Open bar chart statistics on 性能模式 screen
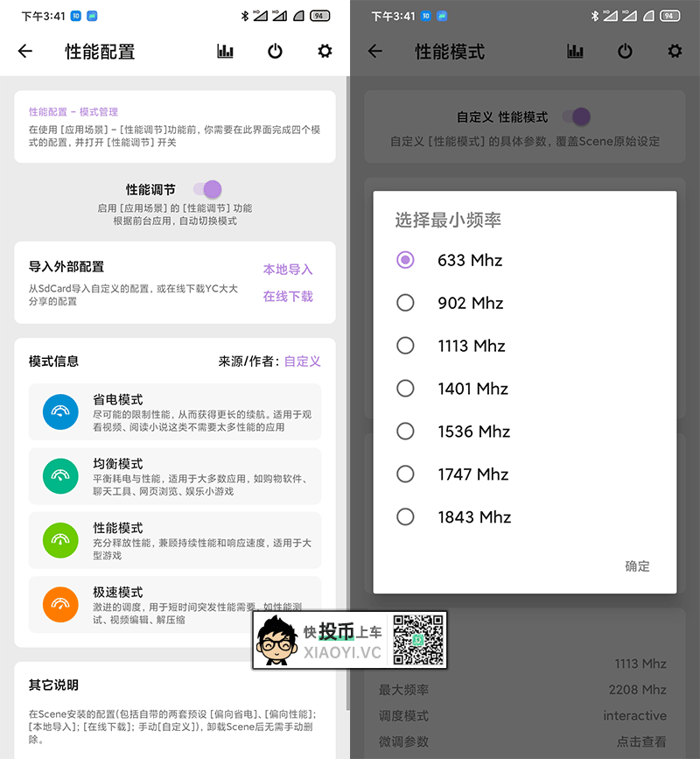 pyautogui.click(x=575, y=52)
